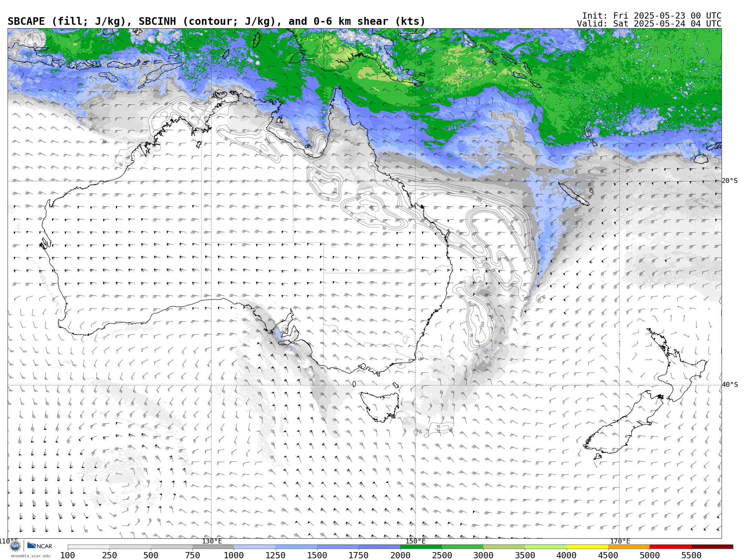Click the 1250 colorbar tick label
Screen dimensions: 744x560
click(x=276, y=556)
